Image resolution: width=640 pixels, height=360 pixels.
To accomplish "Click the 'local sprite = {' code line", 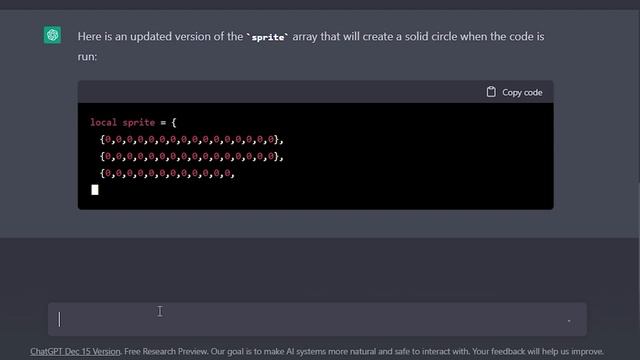I will coord(133,122).
